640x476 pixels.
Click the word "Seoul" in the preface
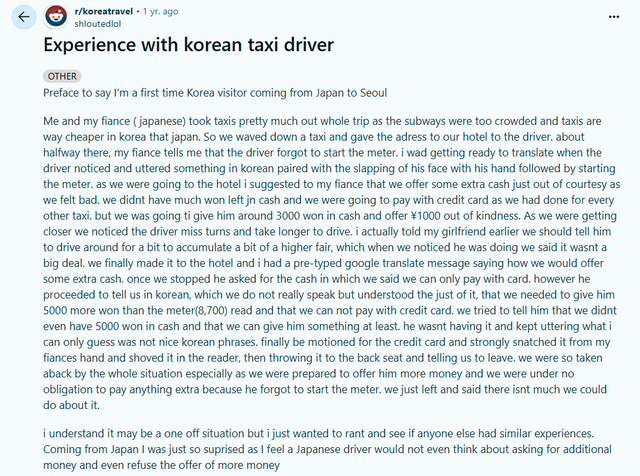click(366, 93)
